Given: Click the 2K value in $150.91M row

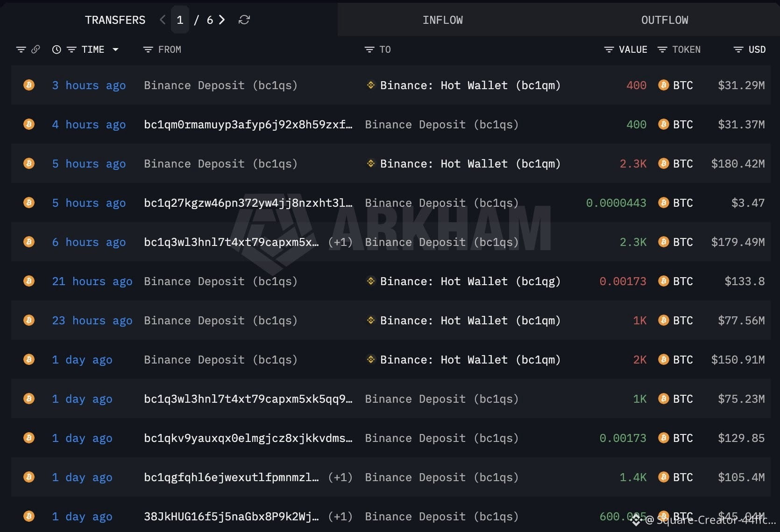Looking at the screenshot, I should [640, 360].
